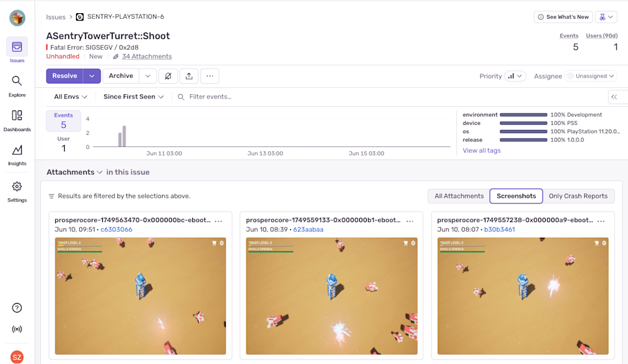Image resolution: width=628 pixels, height=364 pixels.
Task: Open Insights in the sidebar
Action: click(x=17, y=156)
